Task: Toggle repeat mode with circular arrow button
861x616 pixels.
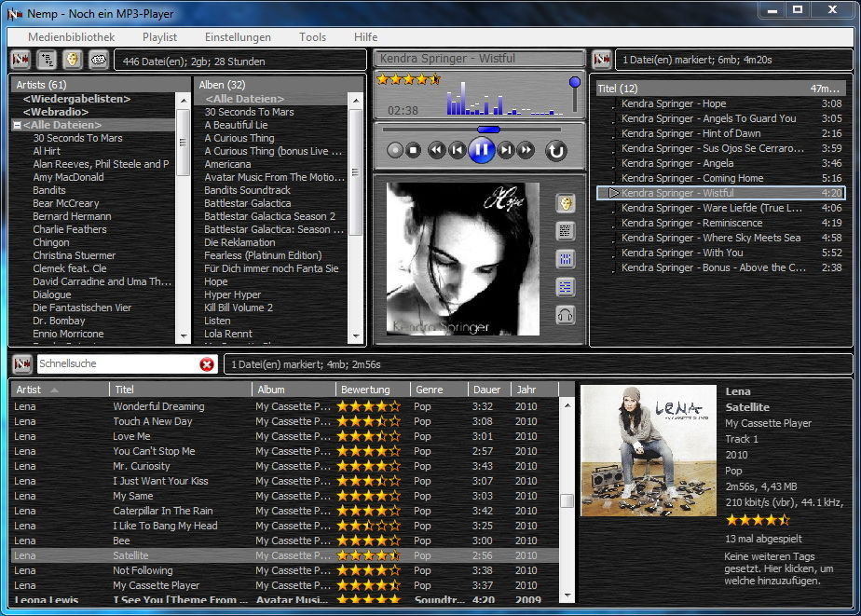Action: (556, 150)
